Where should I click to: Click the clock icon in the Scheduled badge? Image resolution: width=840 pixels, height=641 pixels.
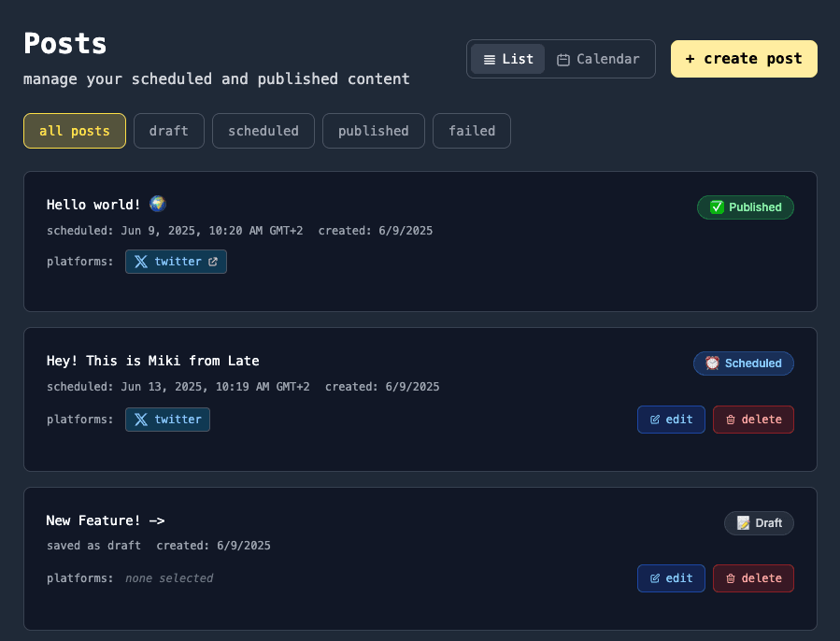711,363
